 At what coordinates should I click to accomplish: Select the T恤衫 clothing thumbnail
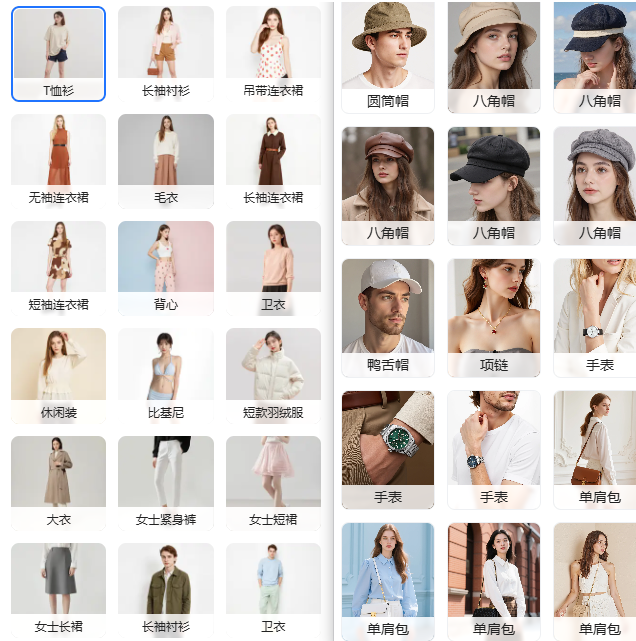[58, 52]
